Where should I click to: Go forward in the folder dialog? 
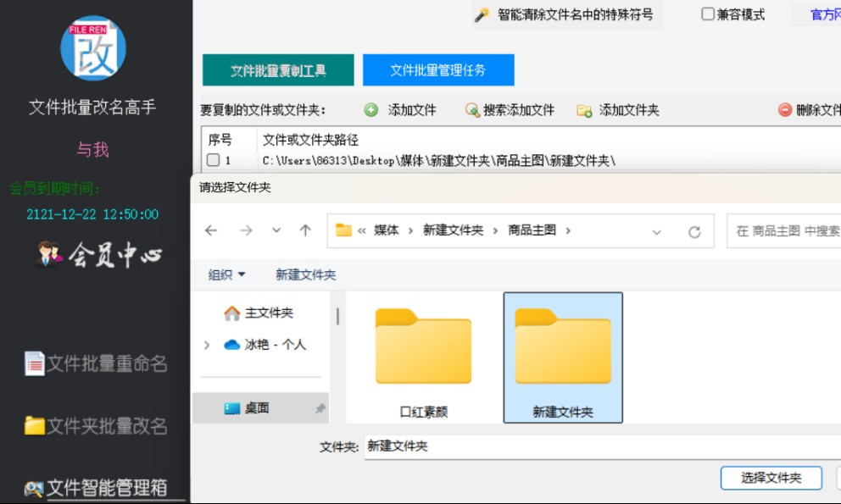(x=246, y=230)
